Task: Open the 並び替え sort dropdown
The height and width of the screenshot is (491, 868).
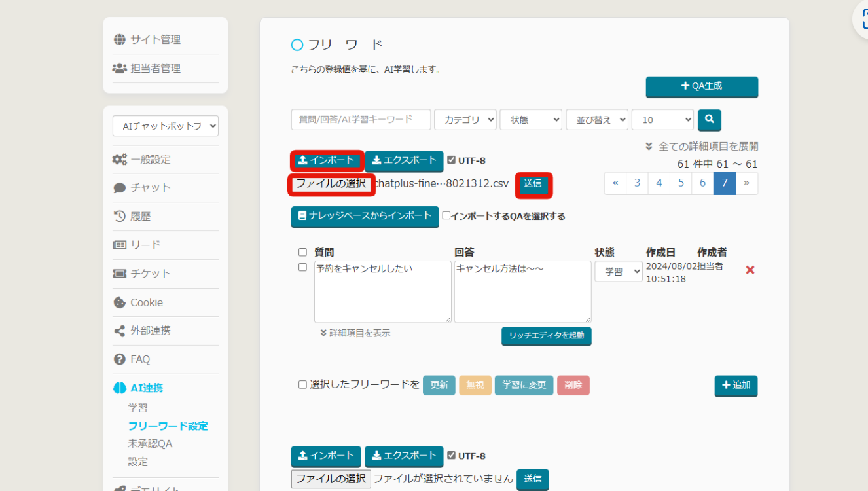Action: tap(596, 120)
